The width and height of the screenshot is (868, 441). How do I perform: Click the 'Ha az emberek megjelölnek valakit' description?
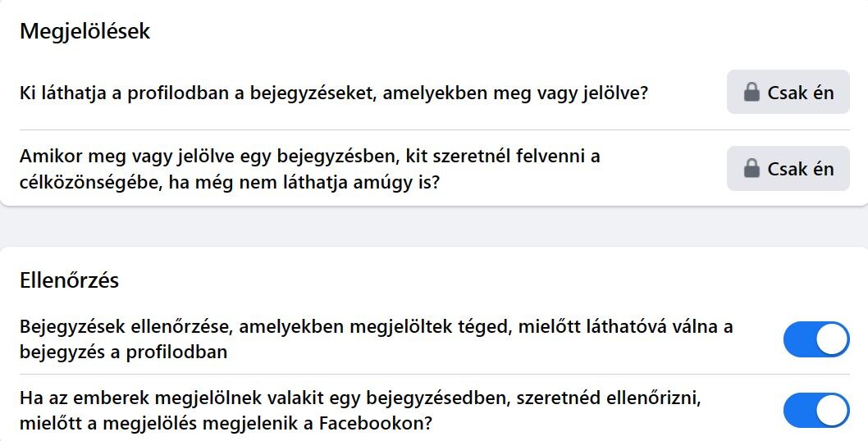[x=360, y=411]
